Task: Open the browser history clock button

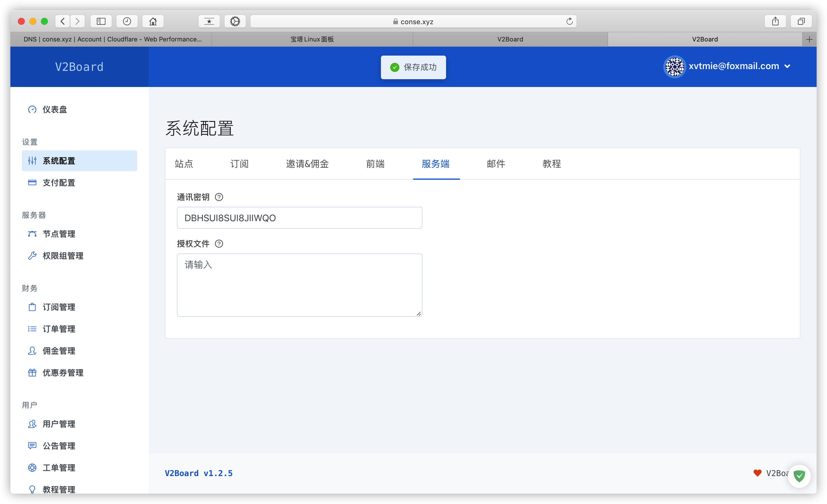Action: click(x=127, y=22)
